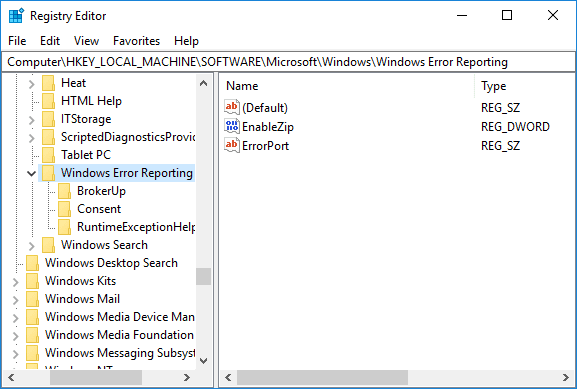Select the Tablet PC key label
The image size is (577, 389).
86,155
